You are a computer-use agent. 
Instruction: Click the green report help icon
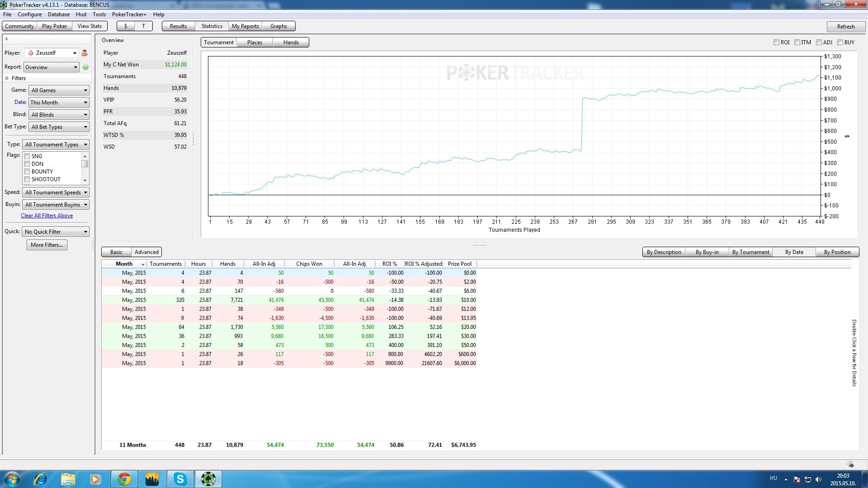tap(85, 67)
